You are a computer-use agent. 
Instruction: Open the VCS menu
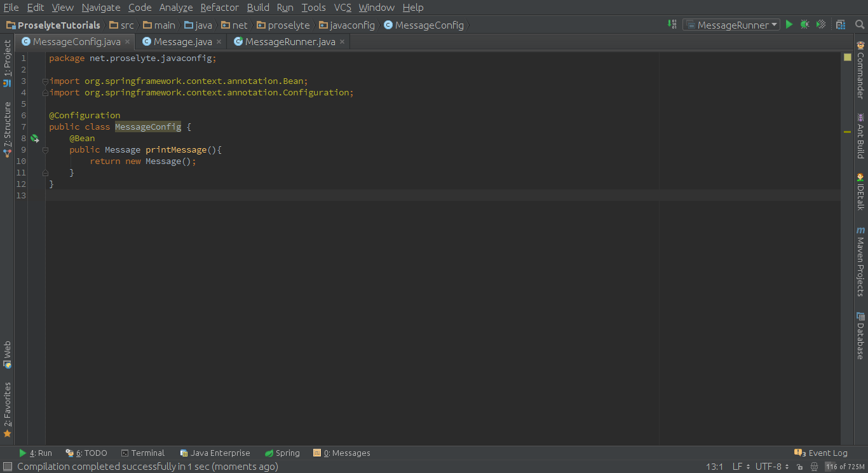click(342, 8)
